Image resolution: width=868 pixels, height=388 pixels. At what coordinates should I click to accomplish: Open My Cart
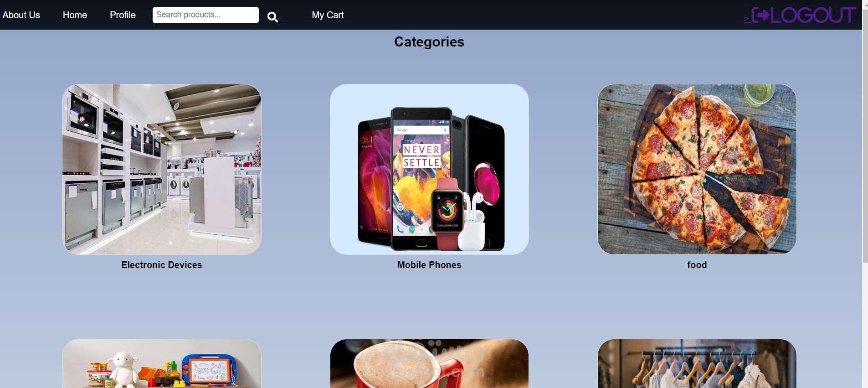click(328, 15)
